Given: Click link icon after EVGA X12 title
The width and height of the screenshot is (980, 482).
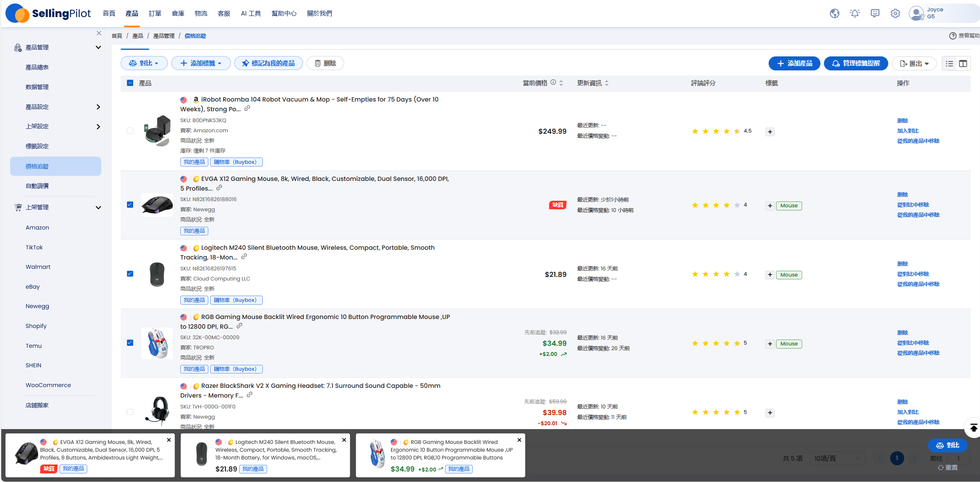Looking at the screenshot, I should pos(219,188).
